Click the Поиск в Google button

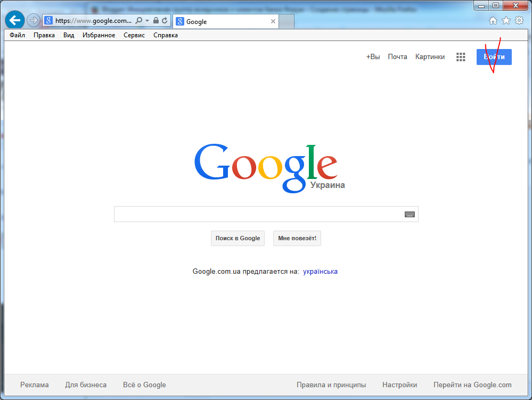238,238
